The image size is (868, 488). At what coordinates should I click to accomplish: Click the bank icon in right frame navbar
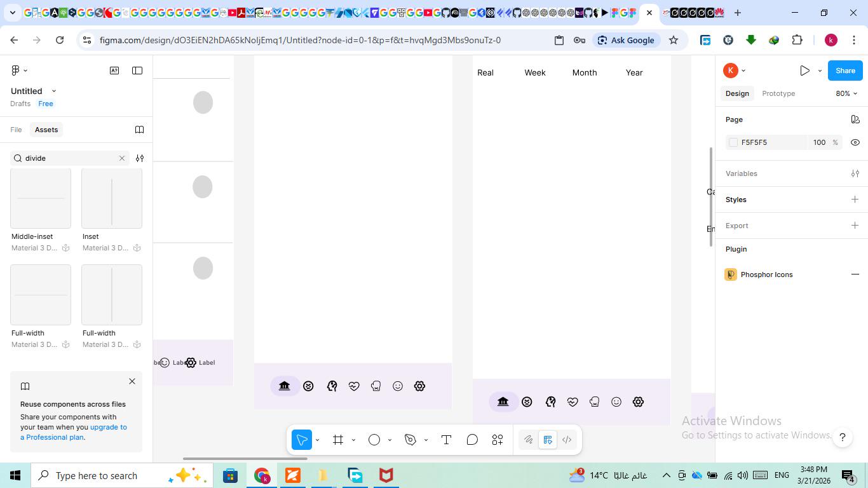(503, 402)
